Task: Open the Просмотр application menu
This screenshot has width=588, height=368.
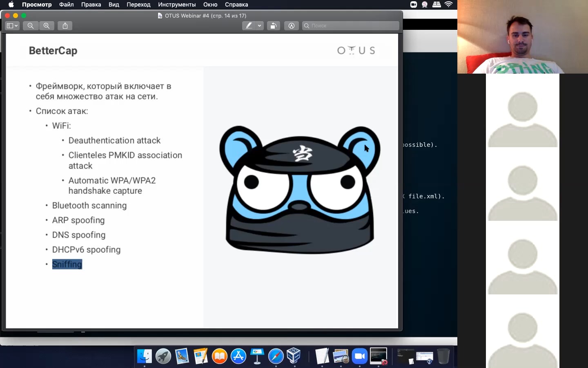Action: [37, 4]
